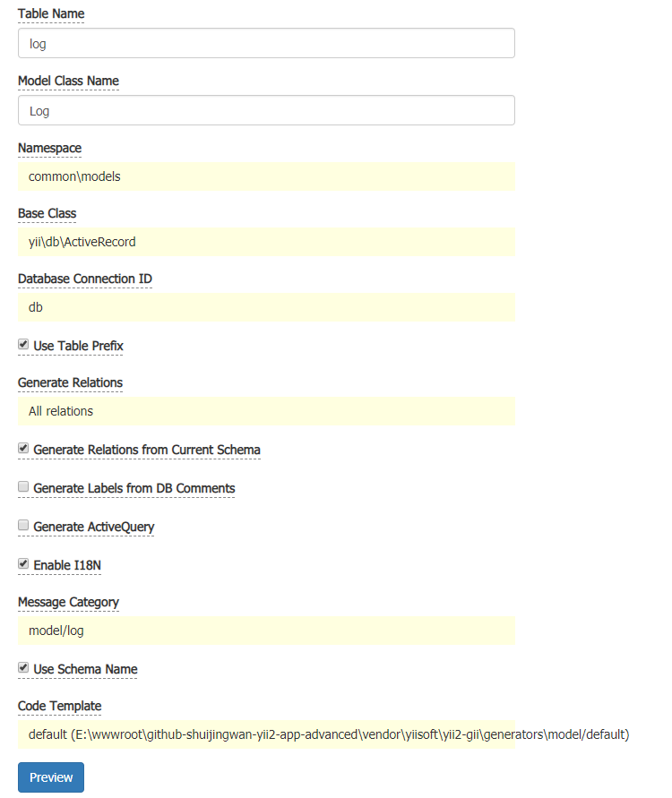Focus the Model Class Name text box

point(266,110)
